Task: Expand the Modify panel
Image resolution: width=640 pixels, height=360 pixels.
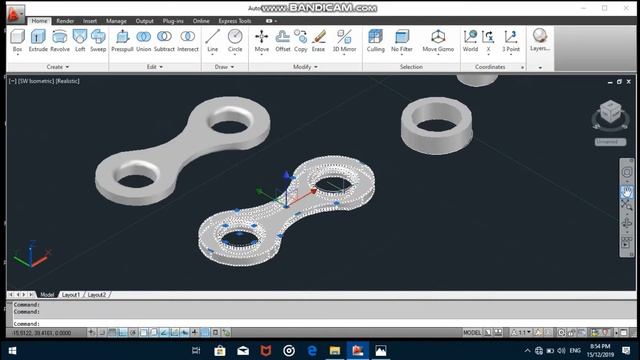Action: point(305,67)
